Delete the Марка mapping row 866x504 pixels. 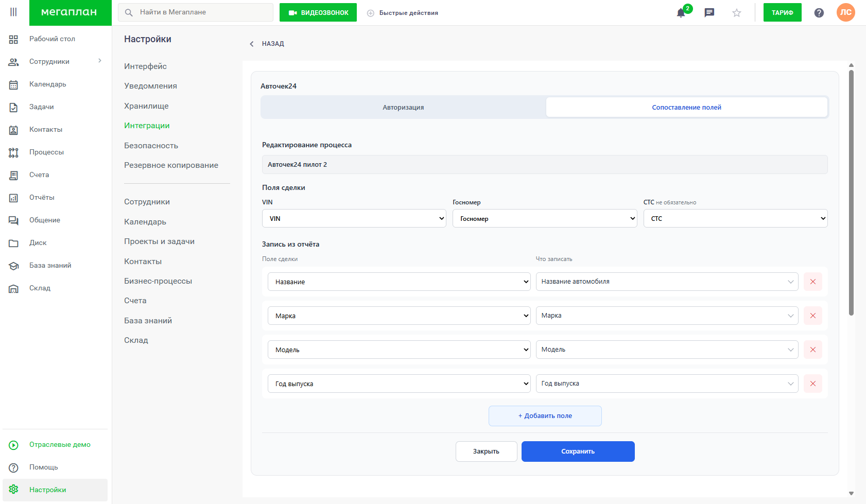click(x=813, y=316)
